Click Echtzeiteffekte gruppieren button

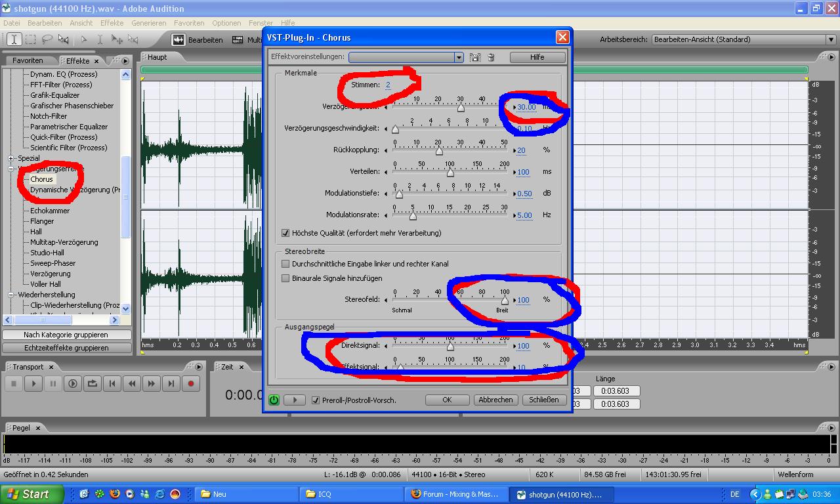tap(66, 348)
